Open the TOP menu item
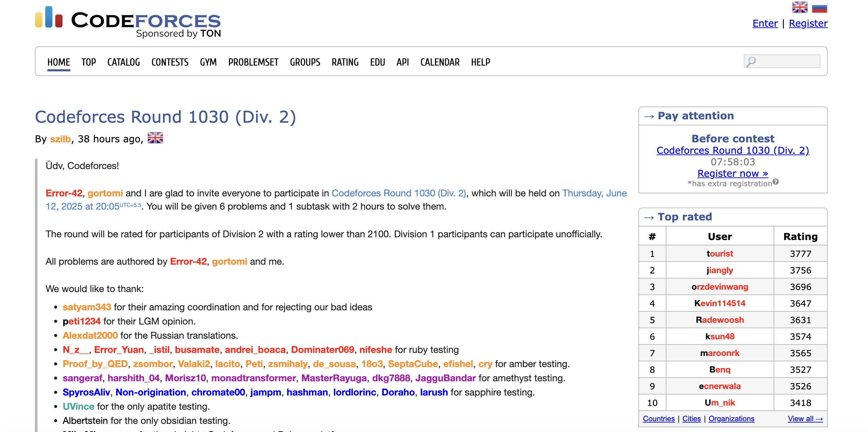The height and width of the screenshot is (432, 868). pyautogui.click(x=89, y=62)
